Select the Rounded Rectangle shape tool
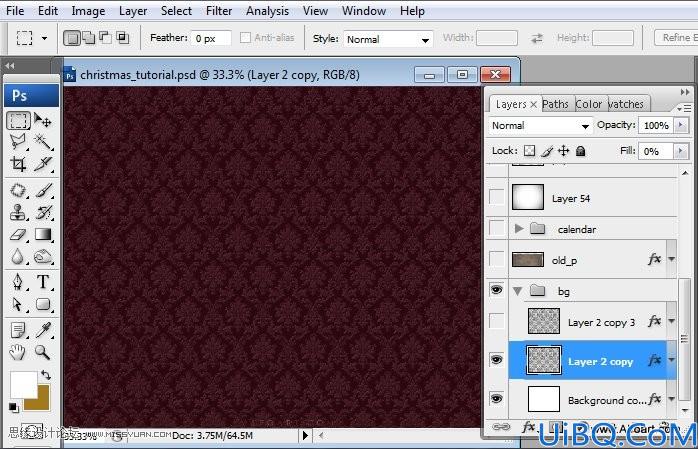This screenshot has height=449, width=698. point(43,304)
